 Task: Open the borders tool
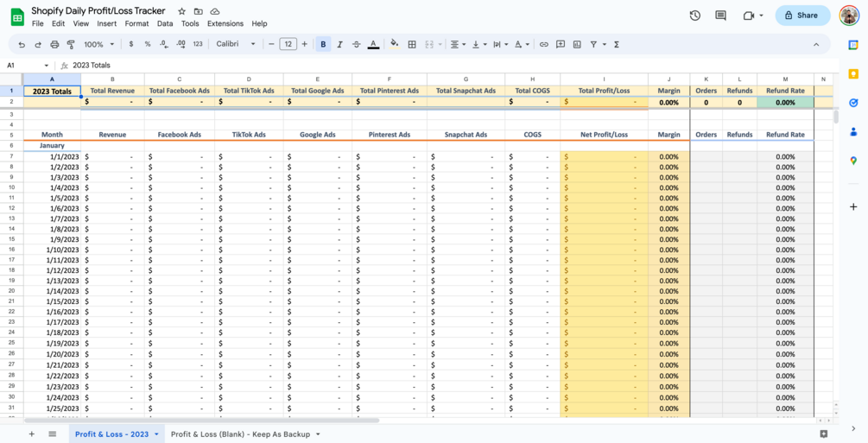tap(412, 44)
